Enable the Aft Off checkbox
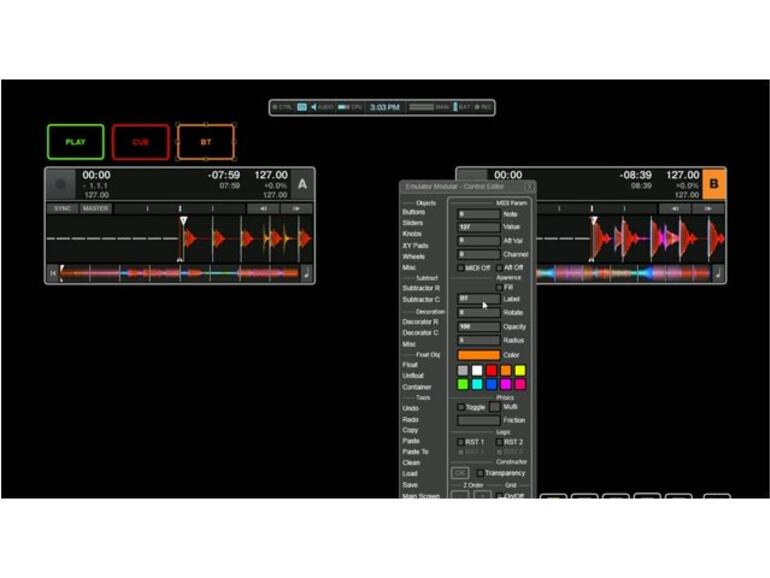 499,268
